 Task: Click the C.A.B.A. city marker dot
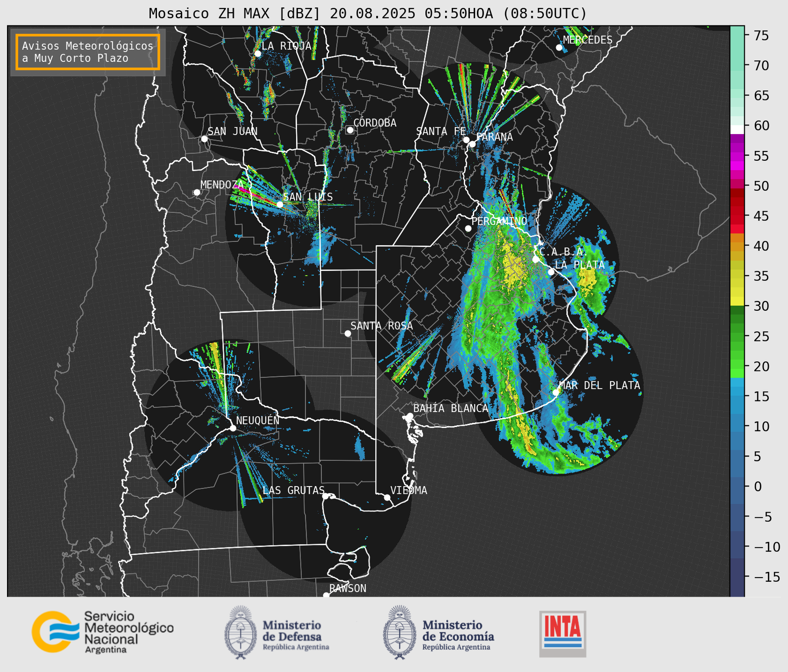click(536, 259)
